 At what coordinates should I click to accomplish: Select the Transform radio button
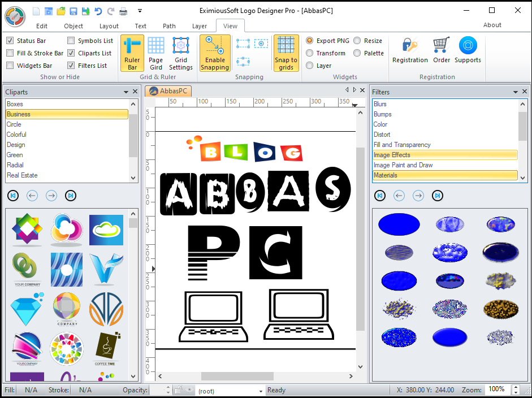pos(309,53)
